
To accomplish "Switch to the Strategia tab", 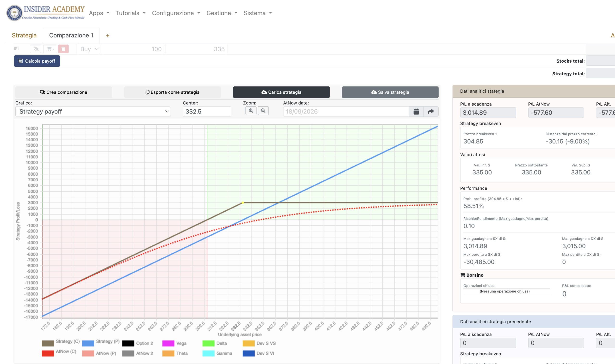I will 24,35.
